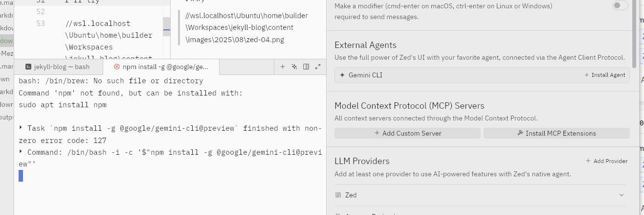The image size is (644, 215).
Task: Click the settings panel vertical scrollbar
Action: coord(634,33)
